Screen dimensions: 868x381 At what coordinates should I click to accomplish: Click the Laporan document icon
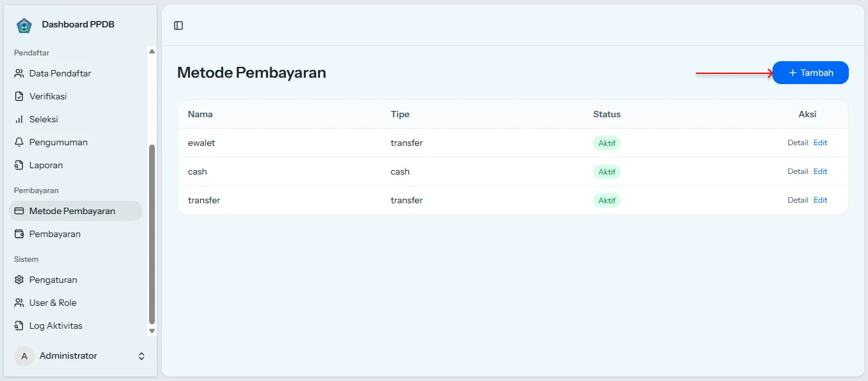(x=19, y=165)
